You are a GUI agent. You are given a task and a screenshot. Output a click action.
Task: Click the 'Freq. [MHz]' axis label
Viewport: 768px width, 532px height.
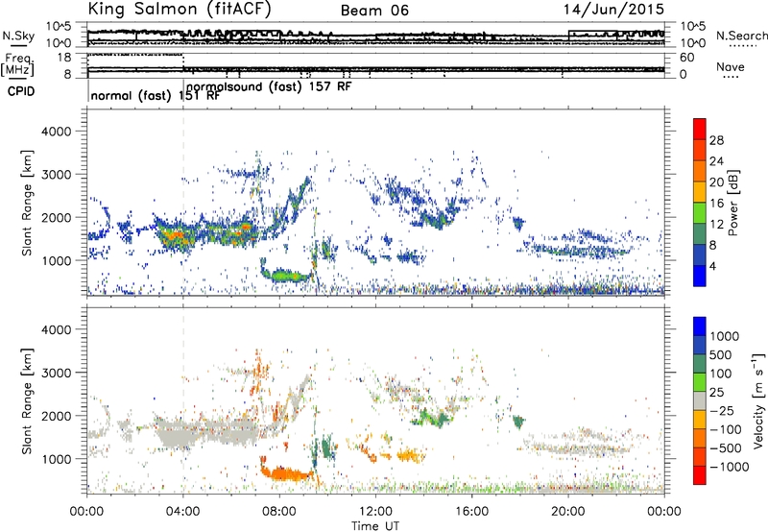coord(17,64)
